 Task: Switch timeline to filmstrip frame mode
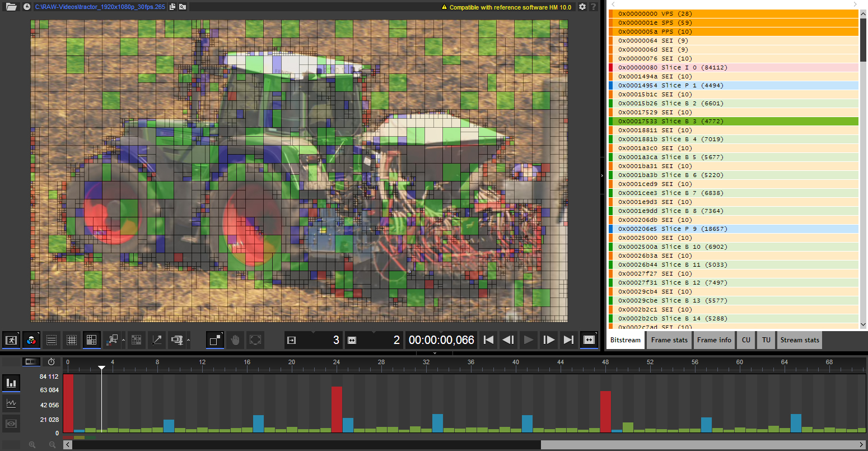tap(31, 362)
